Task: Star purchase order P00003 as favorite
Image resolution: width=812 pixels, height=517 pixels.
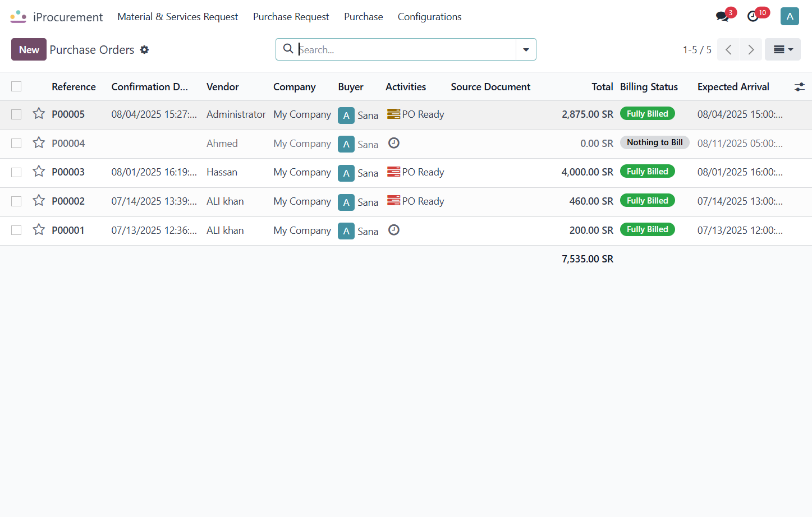Action: pos(39,172)
